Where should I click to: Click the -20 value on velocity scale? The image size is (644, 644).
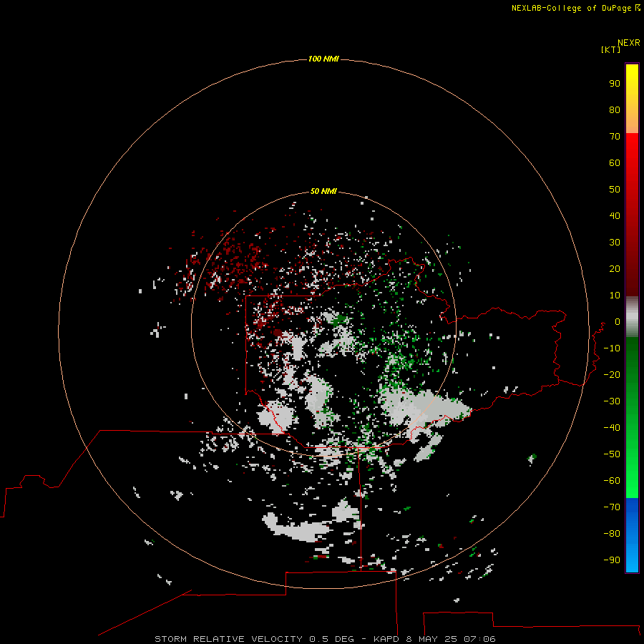tap(612, 374)
